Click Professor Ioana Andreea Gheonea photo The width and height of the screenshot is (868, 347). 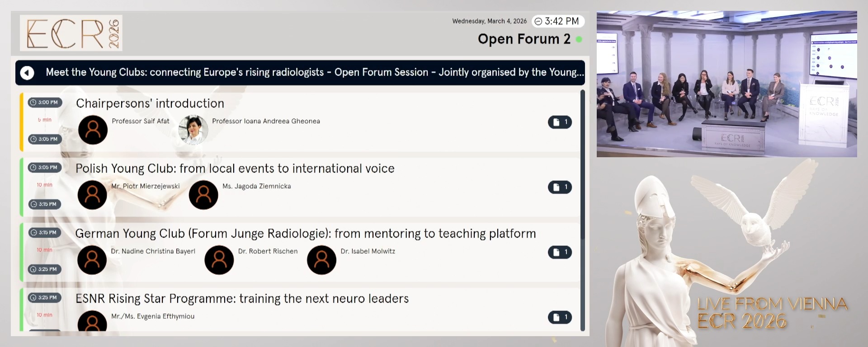point(193,130)
